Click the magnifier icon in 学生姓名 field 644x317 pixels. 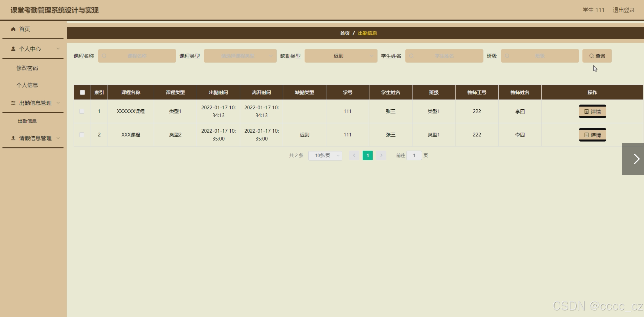411,56
